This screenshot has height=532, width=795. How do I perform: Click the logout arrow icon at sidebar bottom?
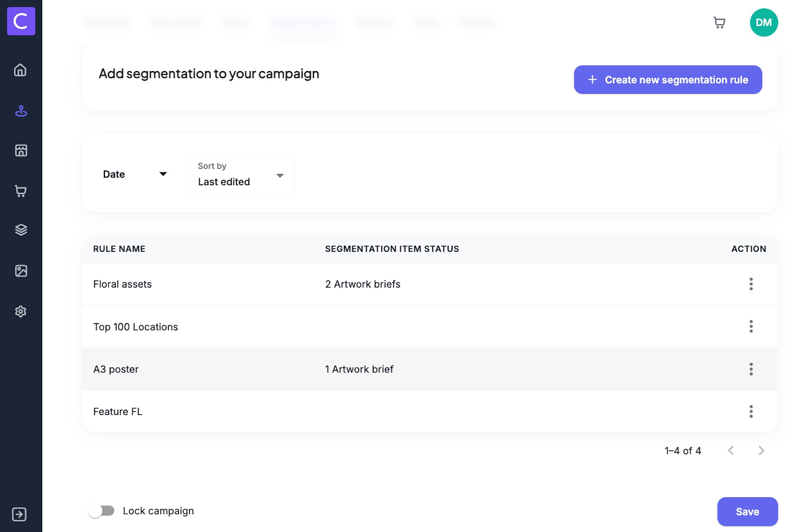[x=19, y=514]
